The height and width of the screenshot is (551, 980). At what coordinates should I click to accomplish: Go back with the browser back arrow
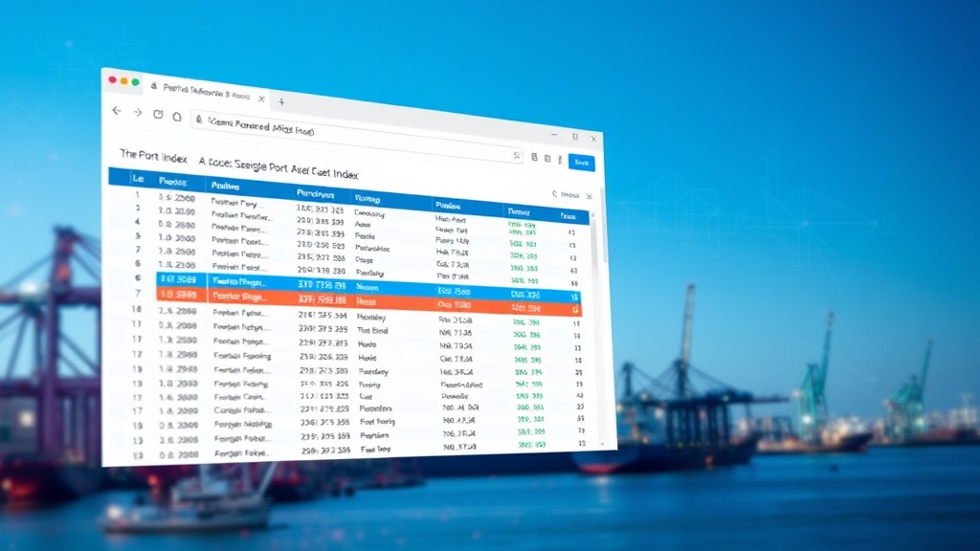[x=117, y=111]
